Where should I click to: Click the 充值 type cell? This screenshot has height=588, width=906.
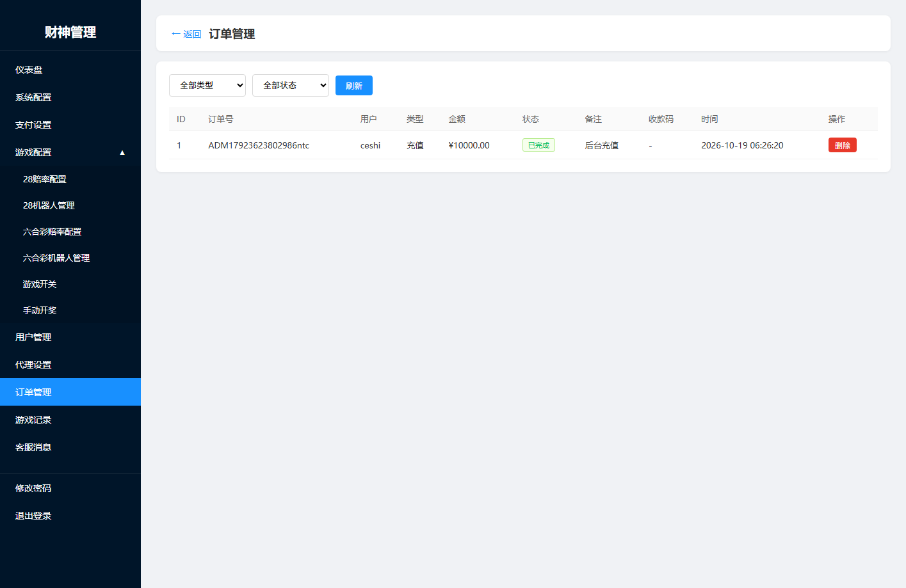(415, 145)
